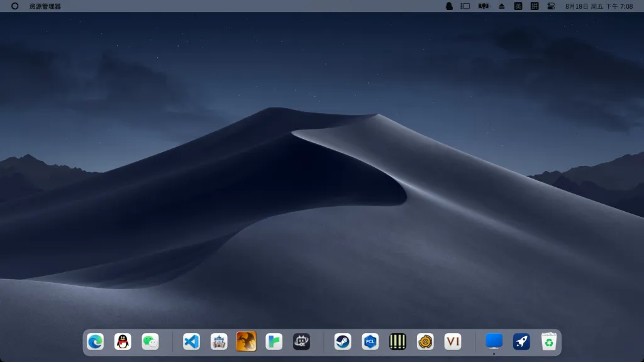The image size is (644, 362).
Task: Open the black app with vertical bars
Action: 397,341
